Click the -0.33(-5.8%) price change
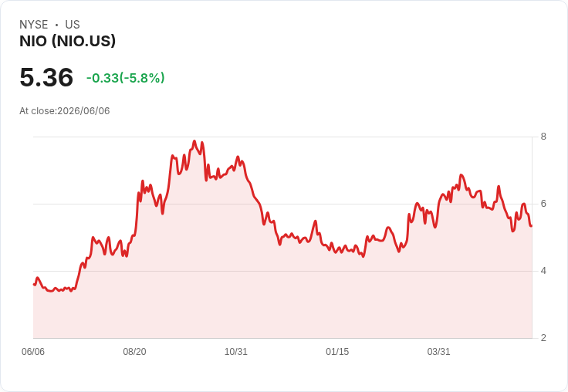This screenshot has height=392, width=568. pyautogui.click(x=125, y=78)
